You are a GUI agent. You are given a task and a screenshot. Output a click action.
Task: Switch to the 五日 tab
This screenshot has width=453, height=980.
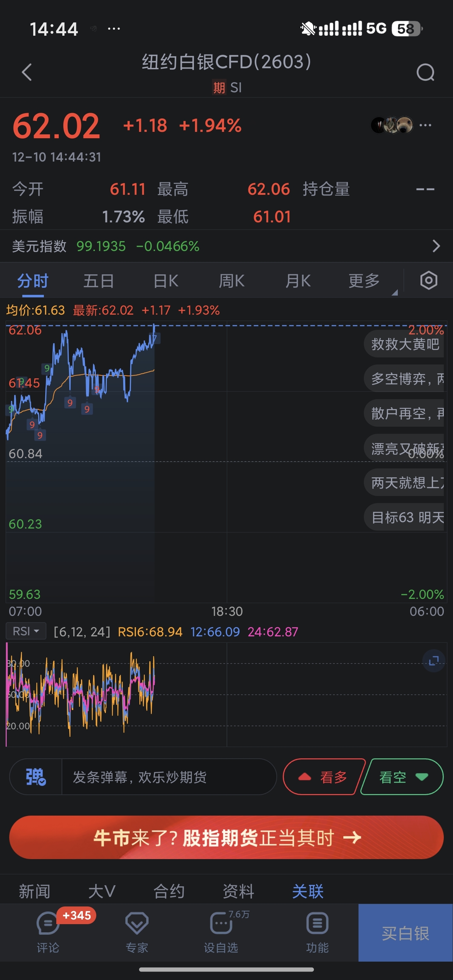[x=99, y=281]
